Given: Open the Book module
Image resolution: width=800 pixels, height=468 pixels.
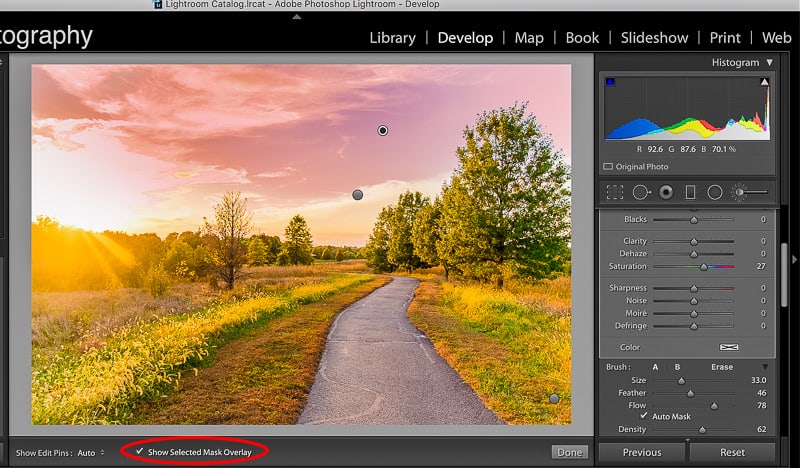Looking at the screenshot, I should point(582,38).
